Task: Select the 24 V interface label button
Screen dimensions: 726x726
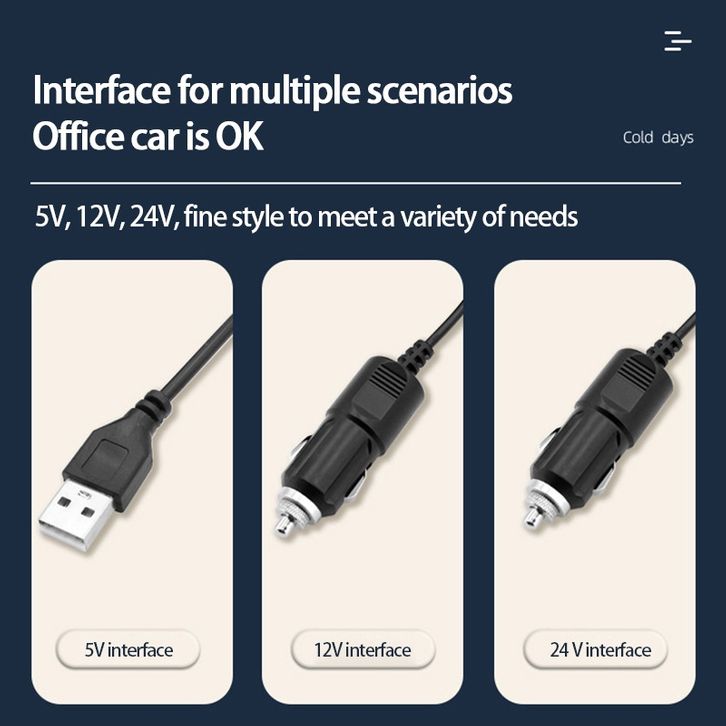Action: [x=596, y=649]
